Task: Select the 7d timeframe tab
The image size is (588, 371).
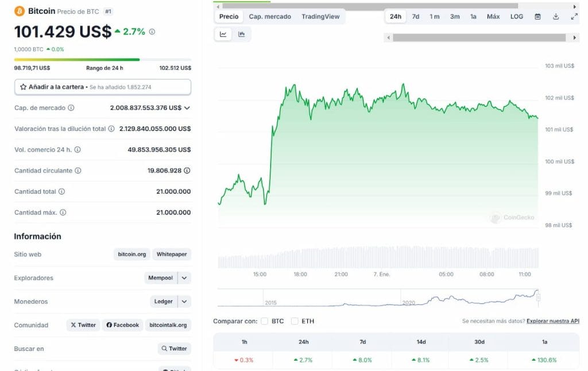Action: click(x=415, y=16)
